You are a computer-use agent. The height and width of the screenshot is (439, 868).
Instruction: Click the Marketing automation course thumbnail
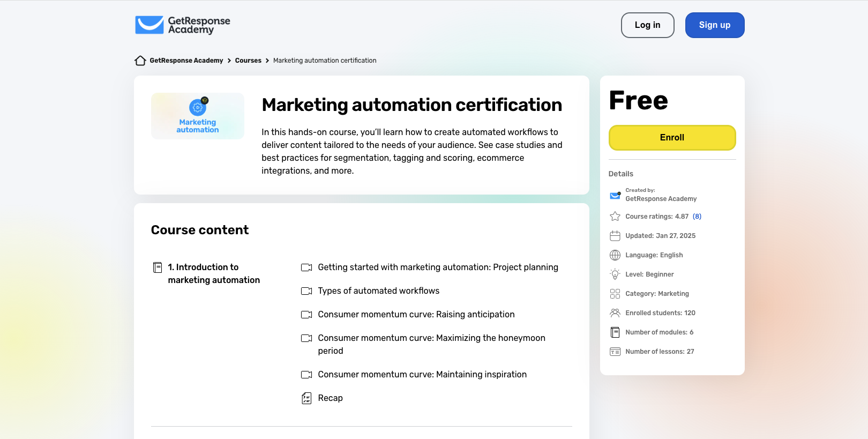[x=198, y=116]
